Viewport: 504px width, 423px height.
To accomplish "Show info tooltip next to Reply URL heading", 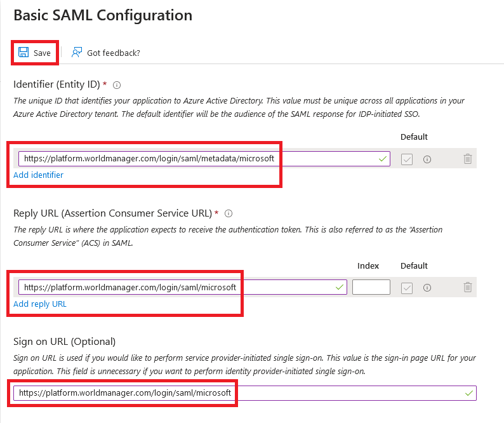I will (x=229, y=213).
